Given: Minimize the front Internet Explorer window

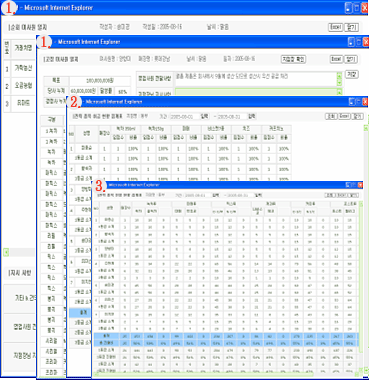Looking at the screenshot, I should [x=348, y=185].
